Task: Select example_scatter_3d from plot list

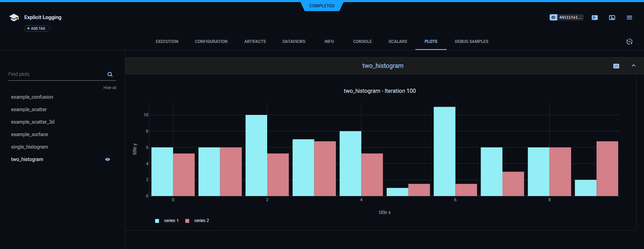Action: point(33,122)
